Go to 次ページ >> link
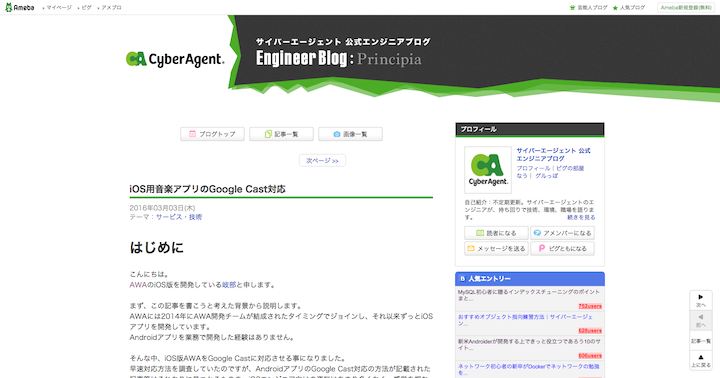Image resolution: width=720 pixels, height=378 pixels. click(x=322, y=161)
